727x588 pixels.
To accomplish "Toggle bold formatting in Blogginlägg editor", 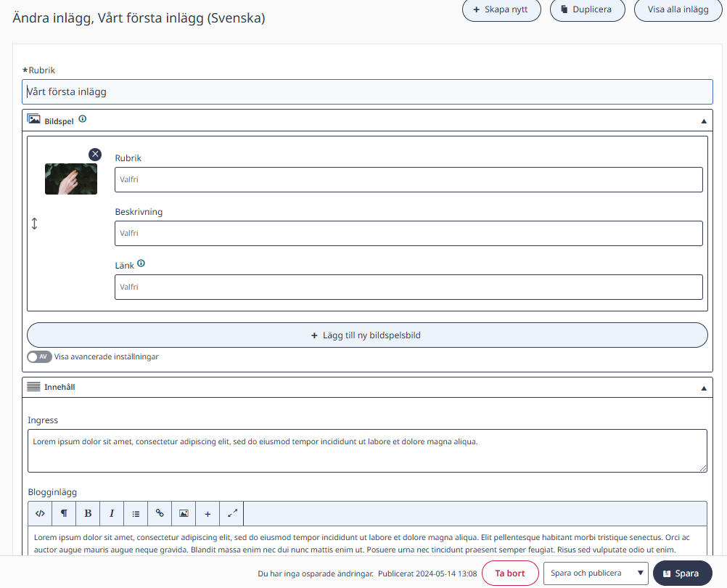I will [x=88, y=513].
